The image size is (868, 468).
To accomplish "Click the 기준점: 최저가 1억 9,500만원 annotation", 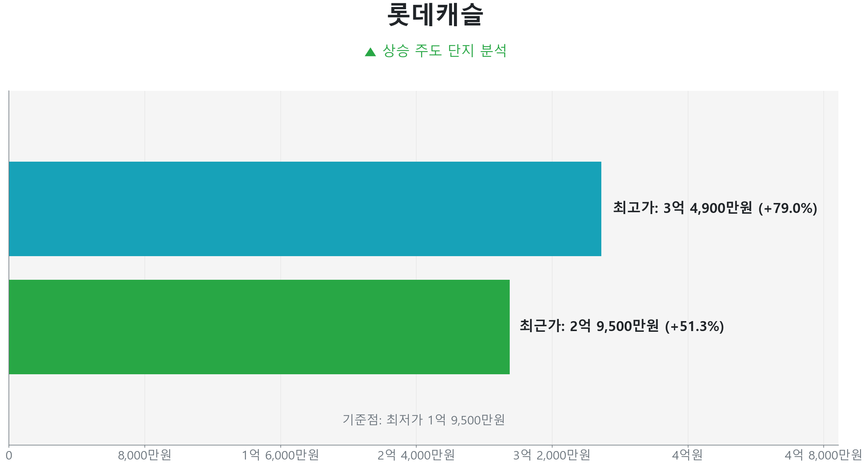I will 424,420.
